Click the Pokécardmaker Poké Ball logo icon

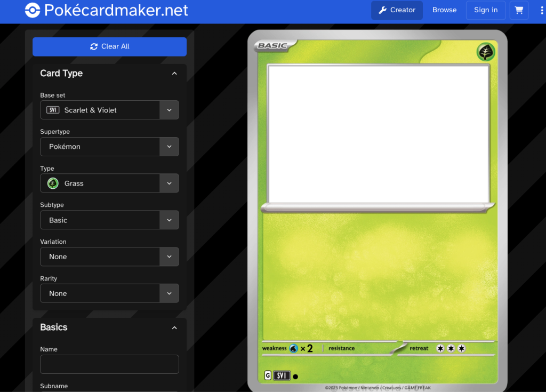tap(33, 10)
